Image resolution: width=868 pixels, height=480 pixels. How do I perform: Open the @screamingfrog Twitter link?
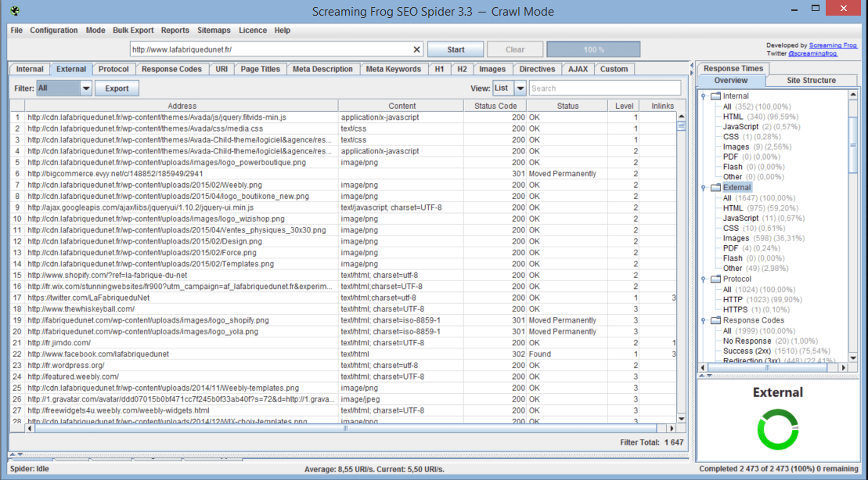(x=812, y=53)
